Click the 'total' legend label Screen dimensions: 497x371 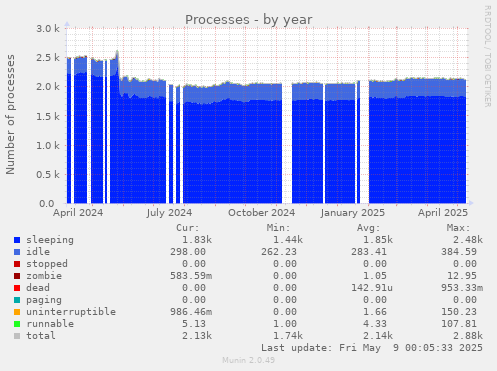[41, 336]
